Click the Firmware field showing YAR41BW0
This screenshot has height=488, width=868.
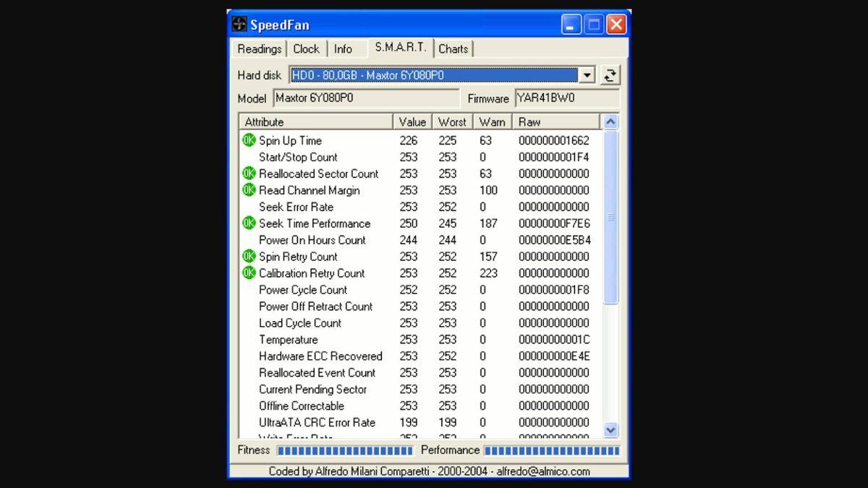pyautogui.click(x=566, y=98)
